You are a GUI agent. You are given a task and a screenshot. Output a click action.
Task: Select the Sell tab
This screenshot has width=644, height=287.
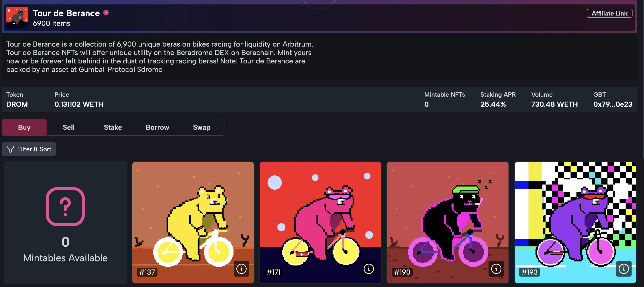pos(68,127)
